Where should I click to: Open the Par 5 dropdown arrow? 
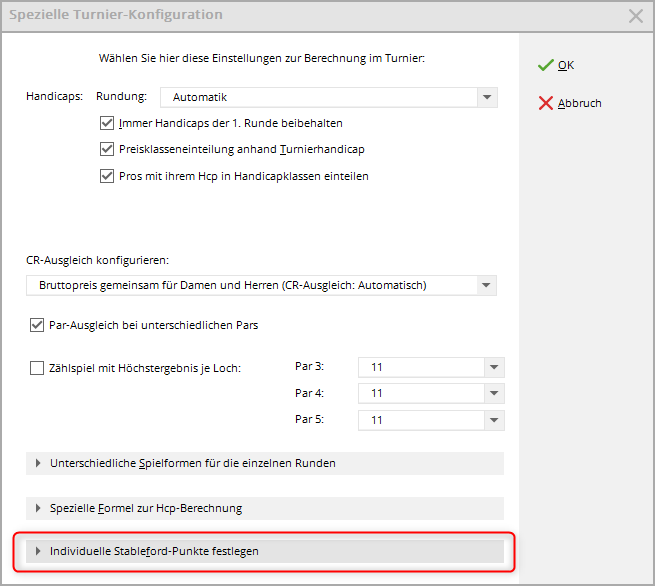[x=494, y=420]
